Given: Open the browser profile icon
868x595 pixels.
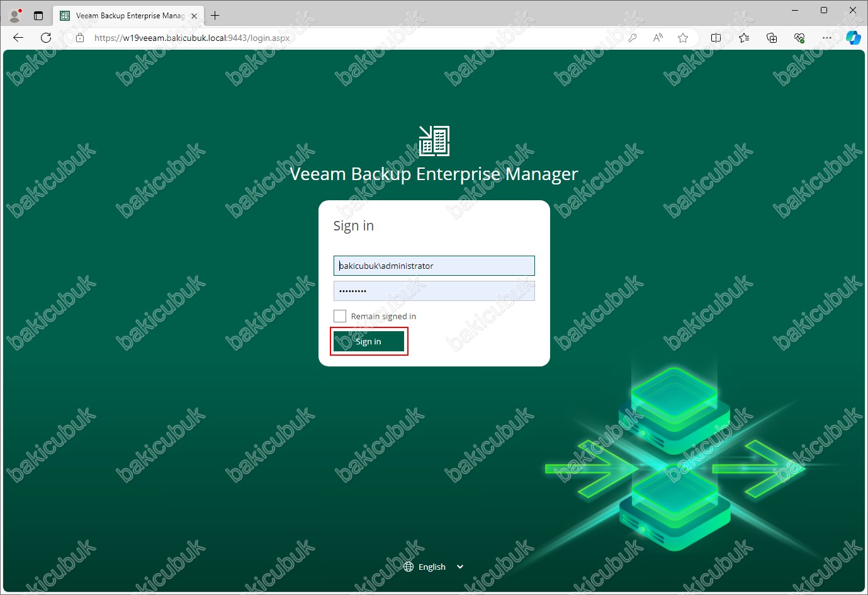Looking at the screenshot, I should pos(15,16).
